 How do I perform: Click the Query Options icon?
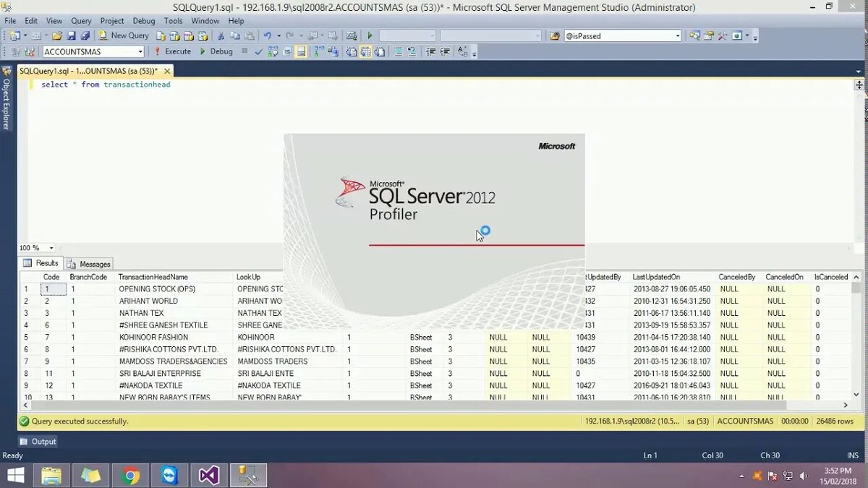(x=287, y=51)
